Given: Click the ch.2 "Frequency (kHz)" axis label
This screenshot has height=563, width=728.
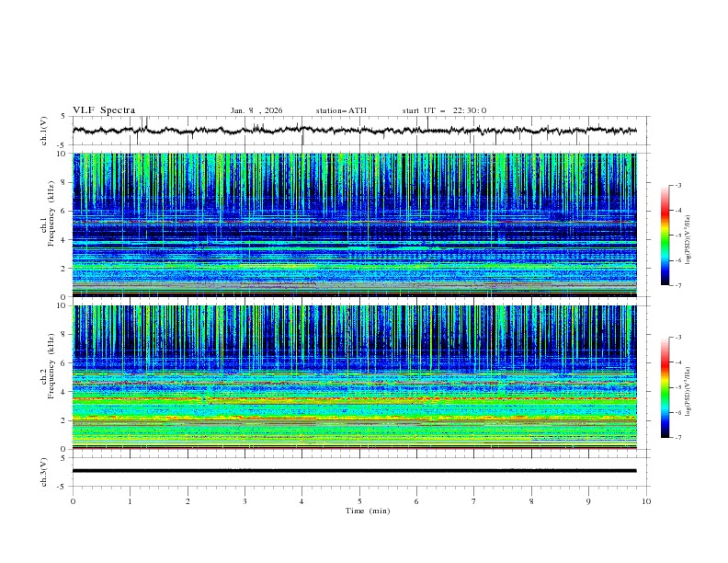Looking at the screenshot, I should (x=51, y=366).
